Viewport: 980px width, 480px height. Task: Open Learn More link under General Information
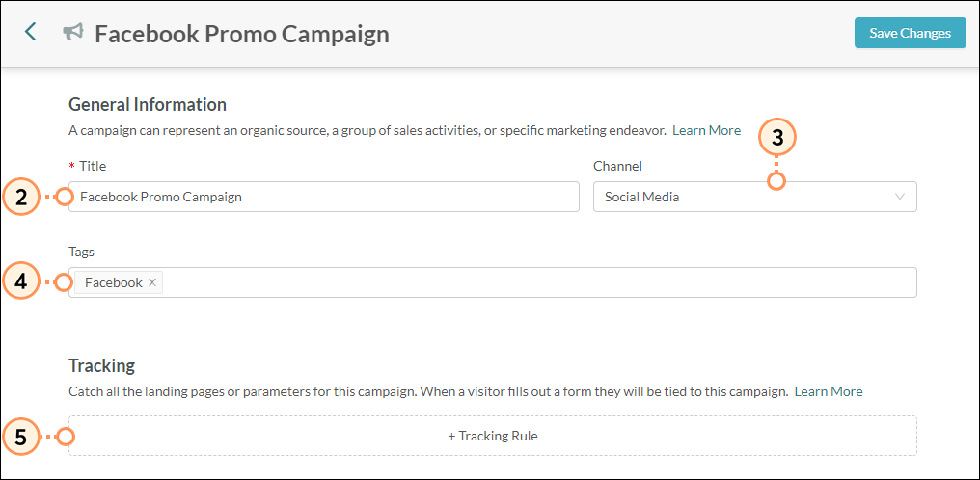tap(706, 130)
